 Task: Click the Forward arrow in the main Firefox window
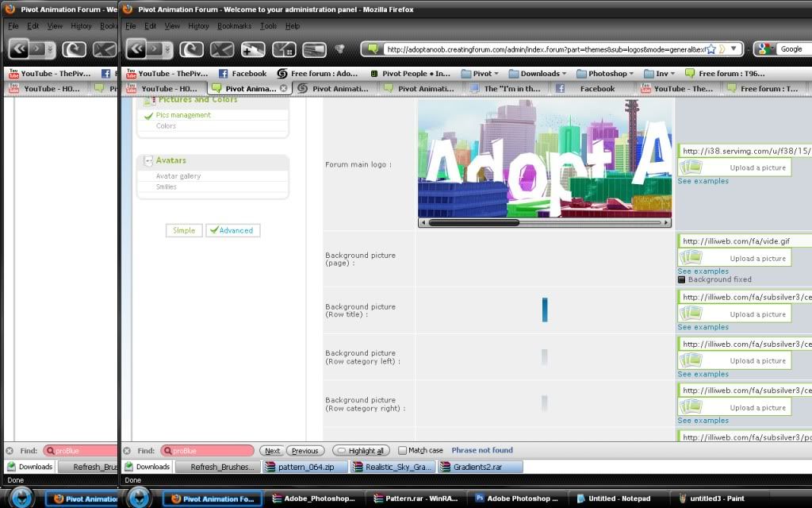click(154, 49)
